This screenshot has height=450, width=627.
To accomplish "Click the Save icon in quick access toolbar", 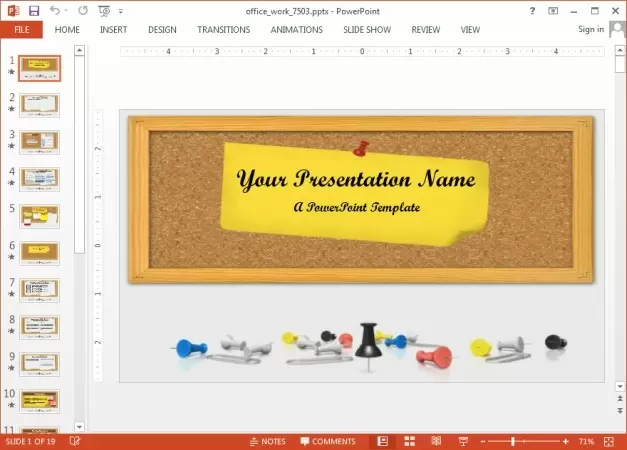I will tap(34, 10).
